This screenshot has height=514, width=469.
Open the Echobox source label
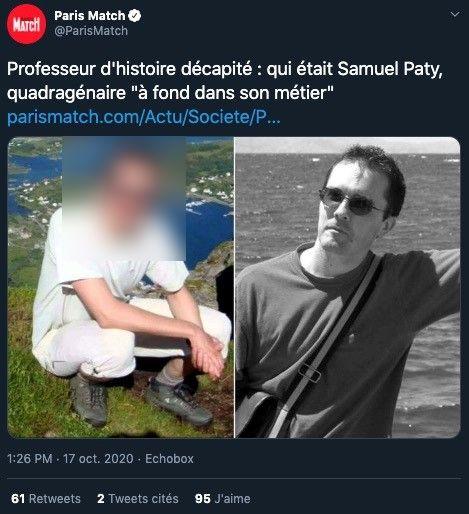click(x=169, y=459)
